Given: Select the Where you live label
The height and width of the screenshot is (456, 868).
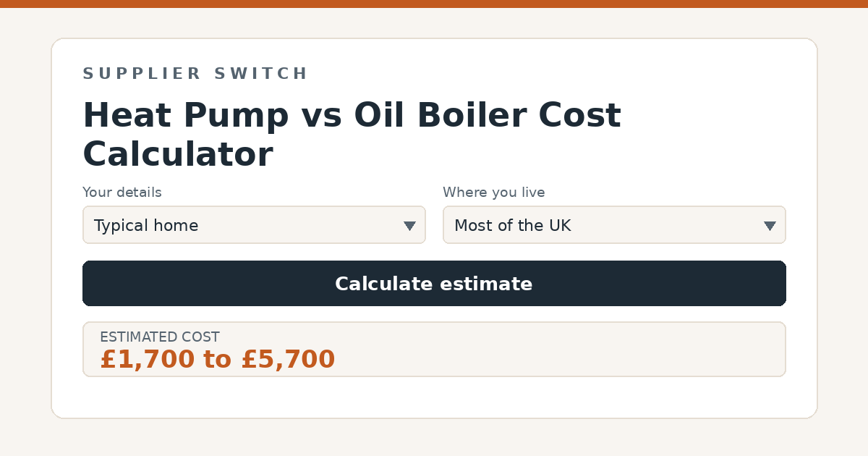Looking at the screenshot, I should 494,193.
